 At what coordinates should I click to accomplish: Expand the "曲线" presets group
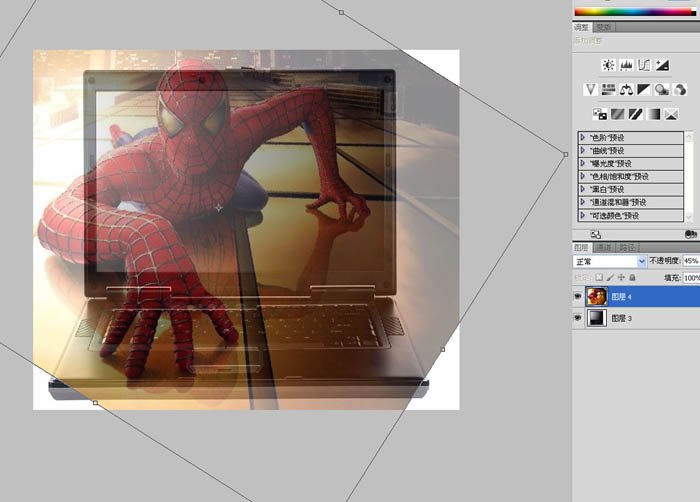[x=584, y=150]
